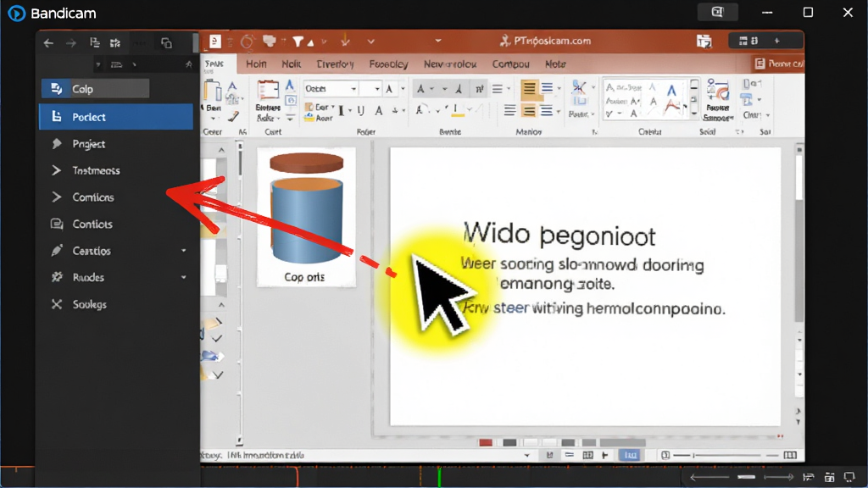Click the button at the right end of the ribbon tab row

(x=778, y=64)
